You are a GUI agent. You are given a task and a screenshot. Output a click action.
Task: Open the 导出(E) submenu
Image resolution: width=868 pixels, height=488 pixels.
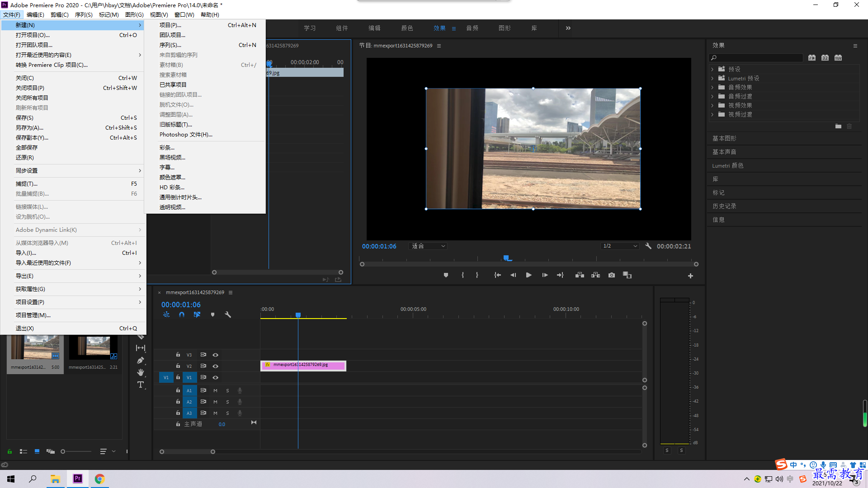click(73, 276)
